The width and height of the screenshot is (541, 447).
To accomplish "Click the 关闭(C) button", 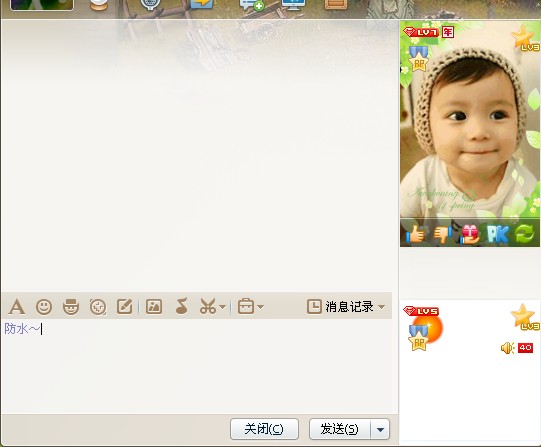I will coord(264,429).
